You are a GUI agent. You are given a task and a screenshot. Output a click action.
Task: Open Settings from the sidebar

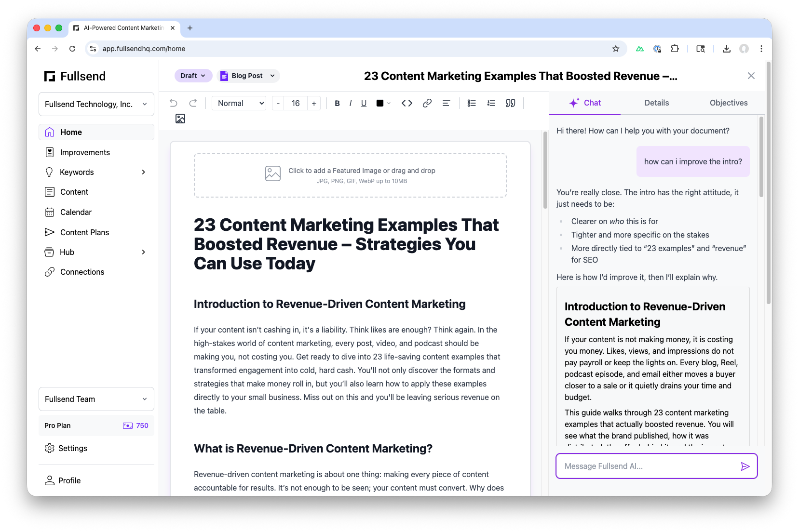pos(73,448)
